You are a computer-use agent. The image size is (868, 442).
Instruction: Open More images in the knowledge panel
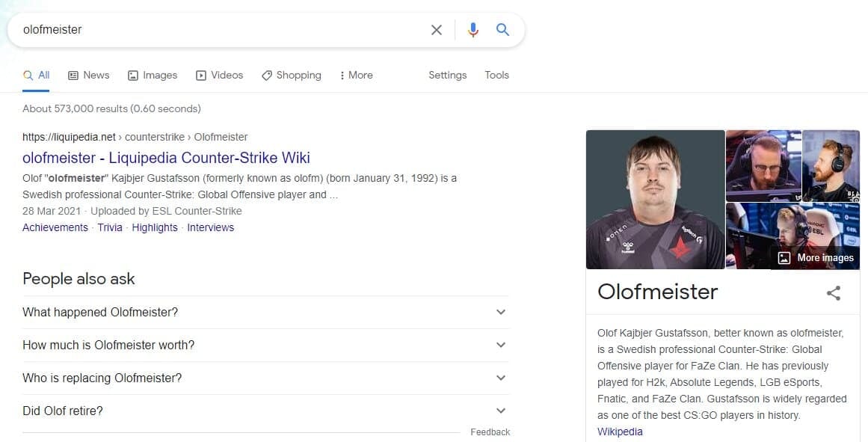816,258
